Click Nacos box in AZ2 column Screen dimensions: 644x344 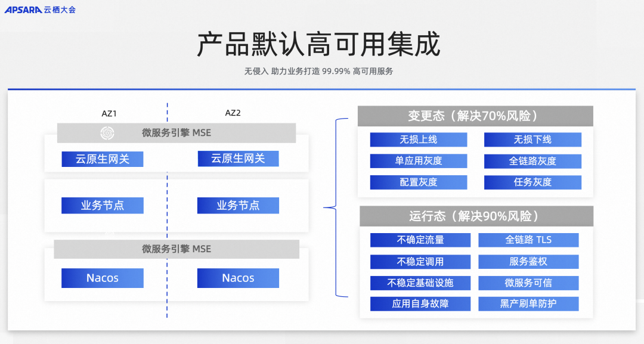tap(238, 278)
